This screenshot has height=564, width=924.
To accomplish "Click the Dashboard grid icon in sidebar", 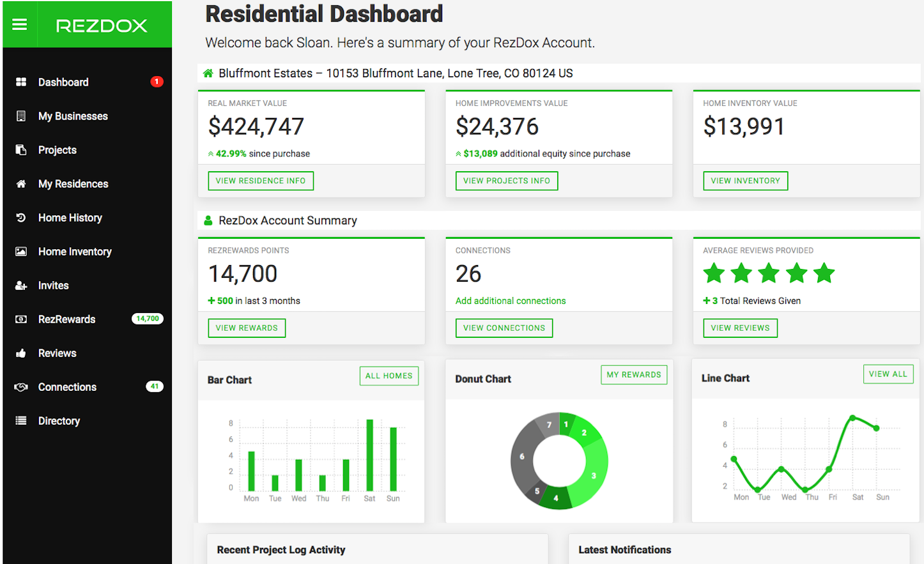I will (x=21, y=82).
